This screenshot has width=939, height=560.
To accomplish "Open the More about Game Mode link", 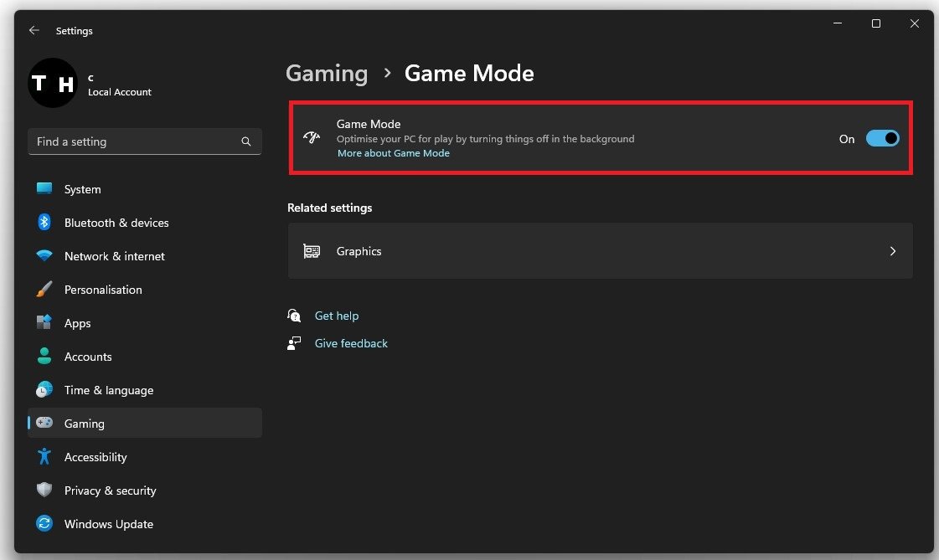I will pyautogui.click(x=394, y=154).
